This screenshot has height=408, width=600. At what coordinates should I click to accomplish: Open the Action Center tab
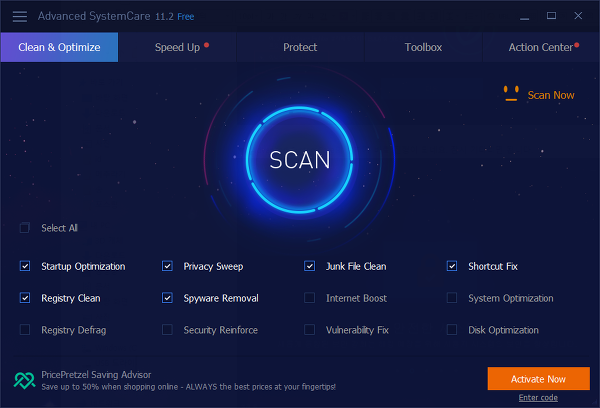541,47
